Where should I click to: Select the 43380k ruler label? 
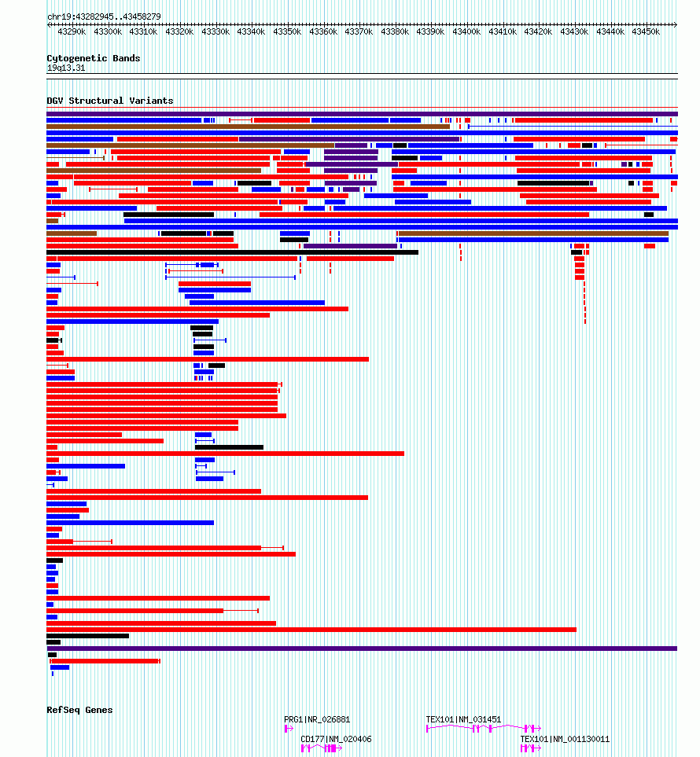pos(395,32)
